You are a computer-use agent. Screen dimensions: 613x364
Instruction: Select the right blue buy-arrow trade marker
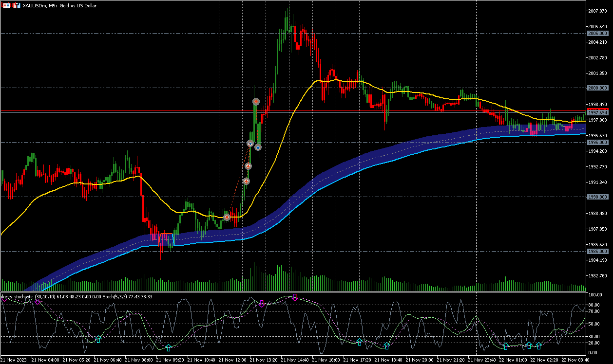[x=258, y=147]
